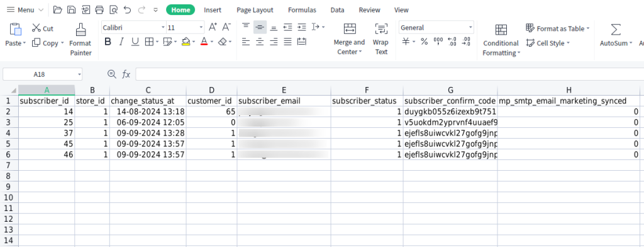The height and width of the screenshot is (247, 644).
Task: Go to the Data tab
Action: pyautogui.click(x=337, y=10)
